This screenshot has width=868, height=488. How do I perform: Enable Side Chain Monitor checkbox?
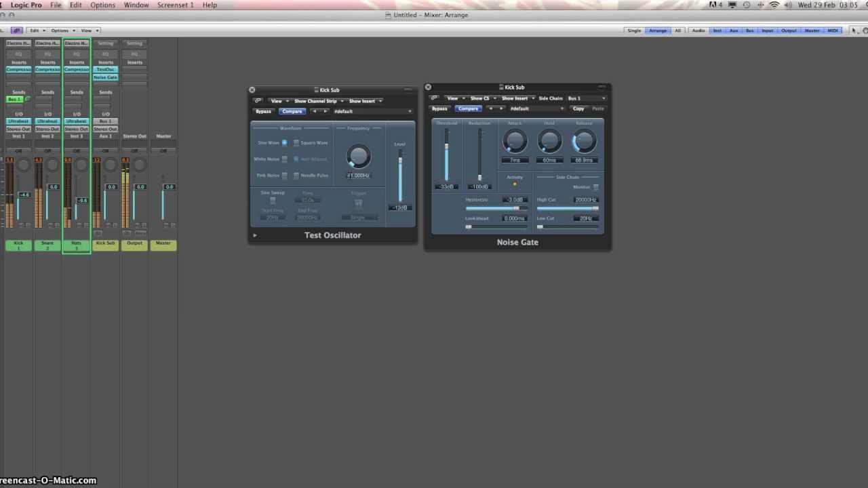click(596, 187)
